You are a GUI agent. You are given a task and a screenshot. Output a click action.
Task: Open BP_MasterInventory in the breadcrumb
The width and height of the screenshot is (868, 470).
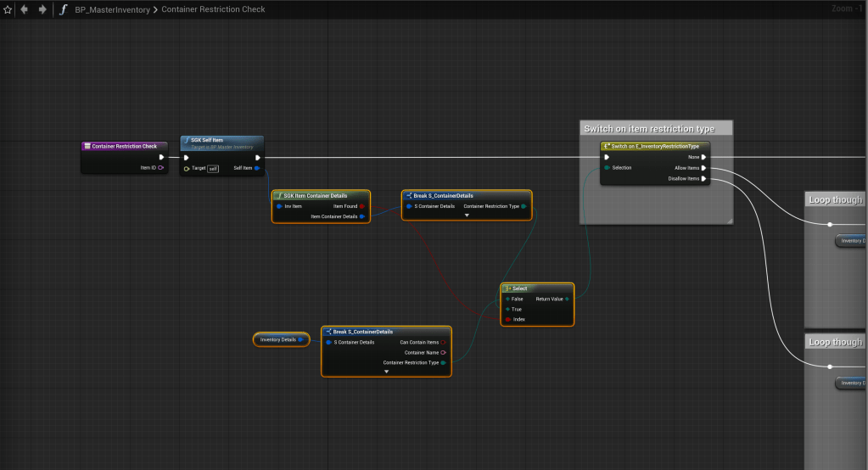111,9
